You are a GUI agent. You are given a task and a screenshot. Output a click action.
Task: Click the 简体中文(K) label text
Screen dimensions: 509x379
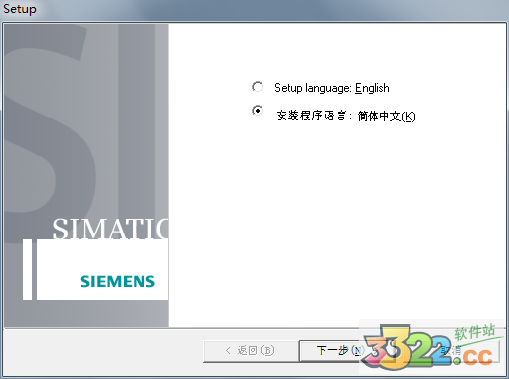tap(386, 116)
